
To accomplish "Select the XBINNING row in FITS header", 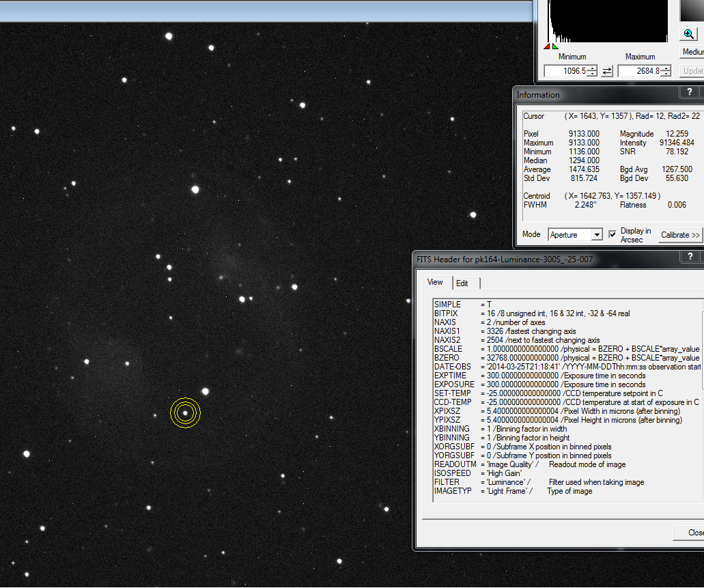I will [567, 429].
